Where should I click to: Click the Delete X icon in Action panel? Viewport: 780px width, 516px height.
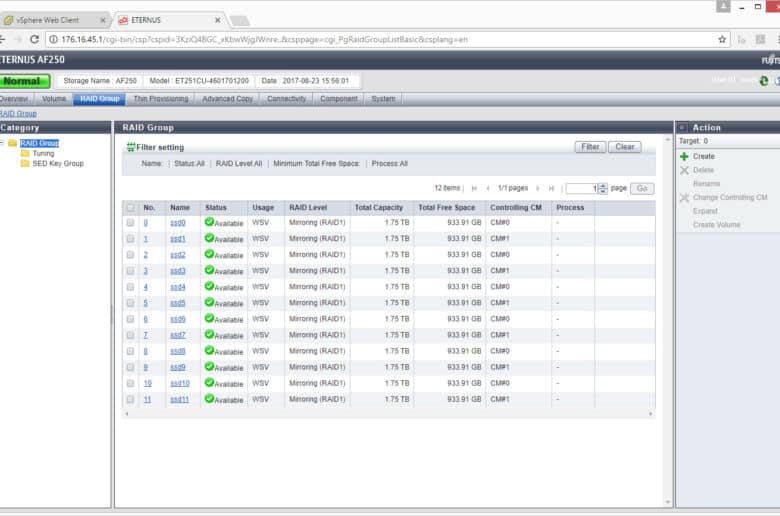(684, 170)
